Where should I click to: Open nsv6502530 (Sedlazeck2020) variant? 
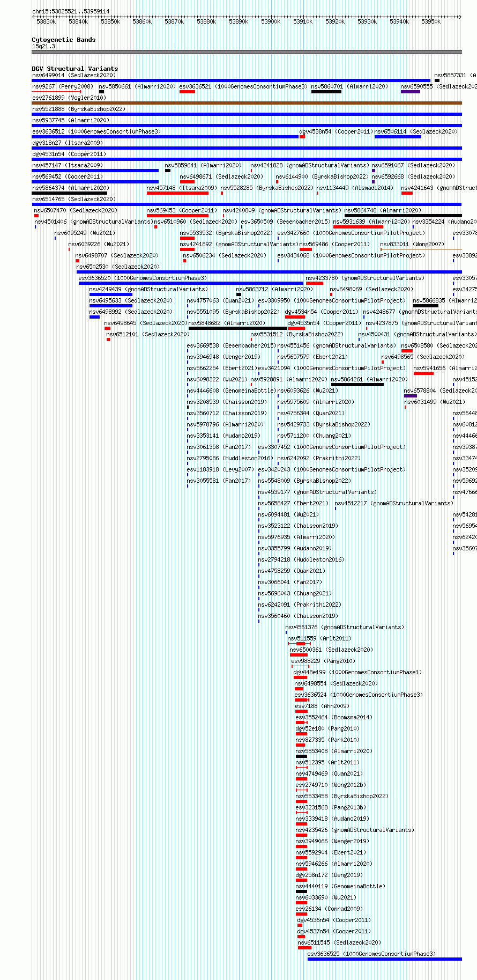[x=118, y=267]
